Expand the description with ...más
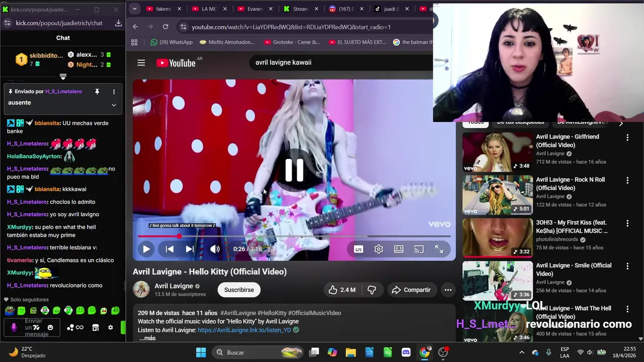 pos(147,338)
